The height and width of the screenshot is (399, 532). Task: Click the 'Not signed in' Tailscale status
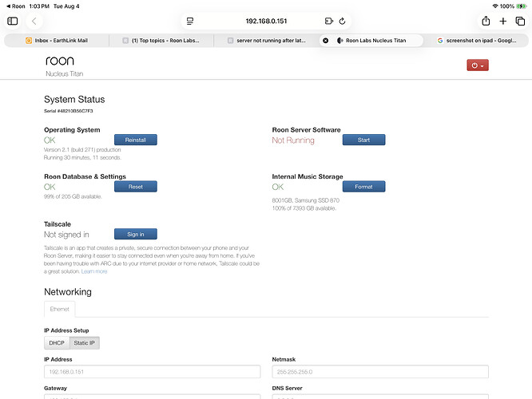[66, 235]
